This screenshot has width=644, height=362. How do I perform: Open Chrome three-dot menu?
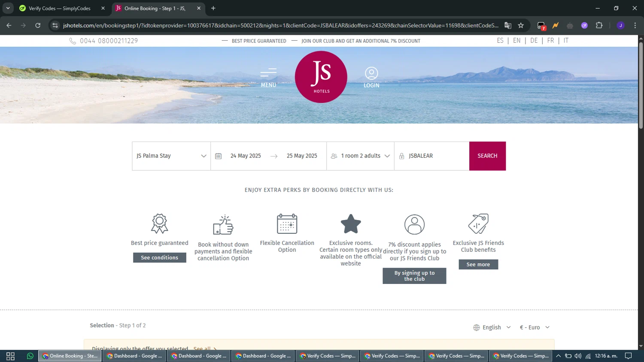pyautogui.click(x=635, y=25)
